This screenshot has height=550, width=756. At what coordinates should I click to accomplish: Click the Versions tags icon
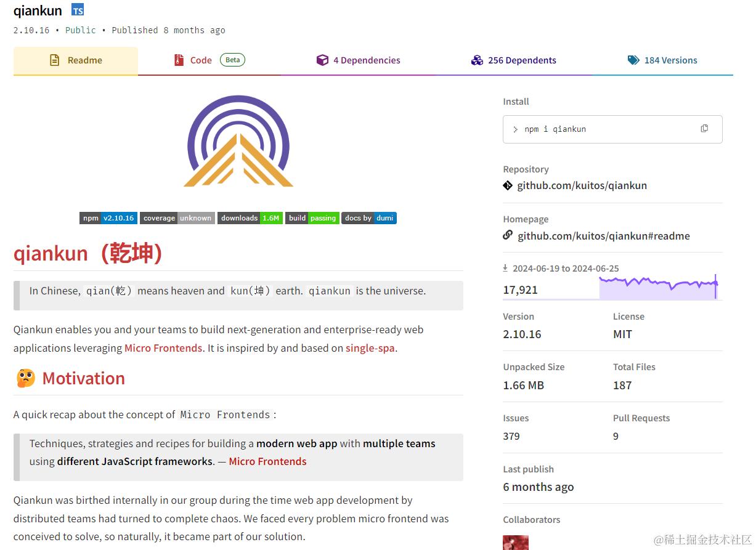coord(633,60)
